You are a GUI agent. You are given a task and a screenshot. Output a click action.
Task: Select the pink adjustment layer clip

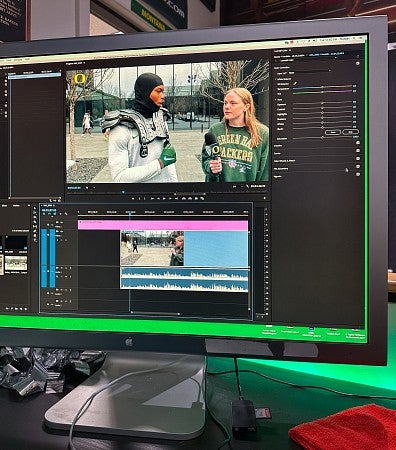[x=163, y=225]
